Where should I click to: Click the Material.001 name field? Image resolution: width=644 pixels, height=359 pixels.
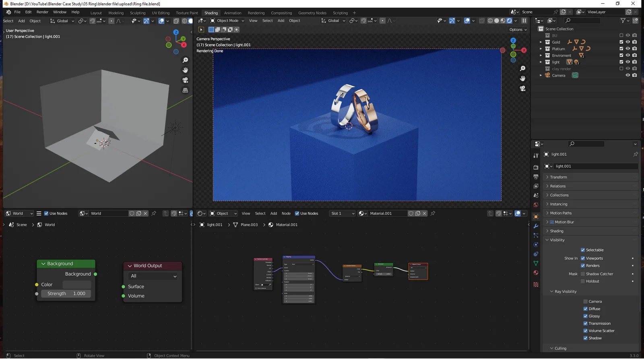coord(387,213)
